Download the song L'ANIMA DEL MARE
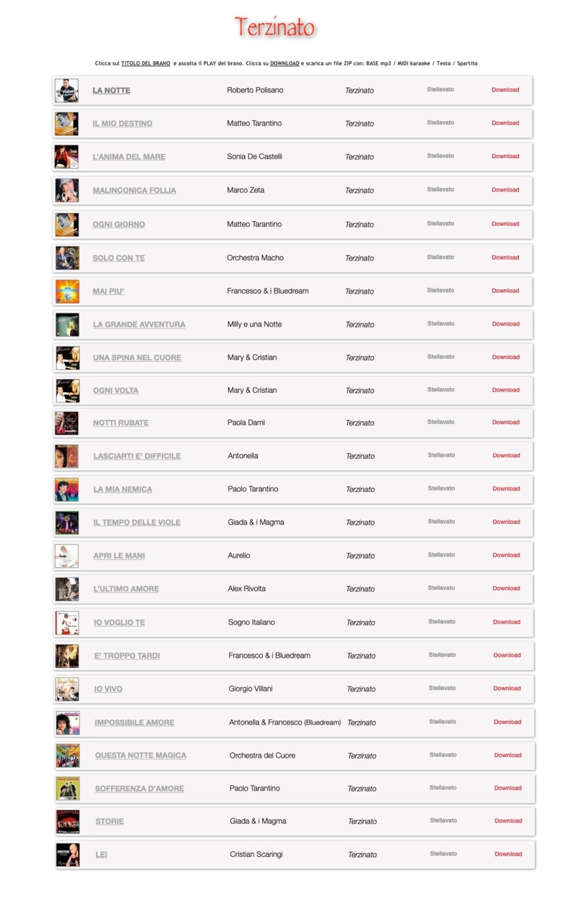The height and width of the screenshot is (912, 588). (505, 156)
